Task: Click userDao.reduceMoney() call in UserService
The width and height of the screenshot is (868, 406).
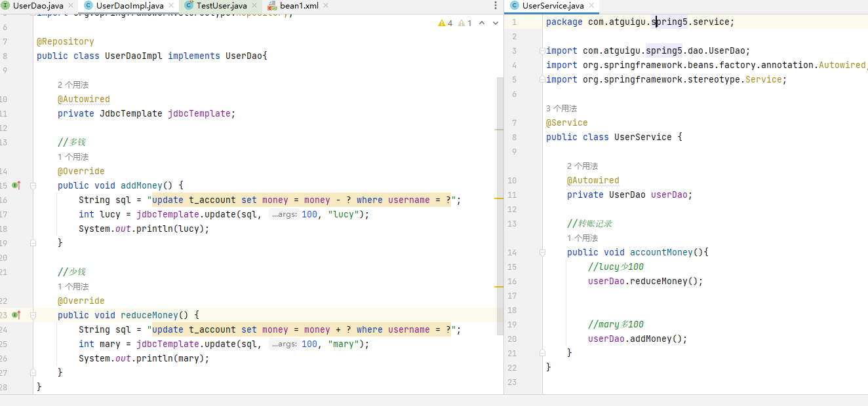Action: click(x=646, y=281)
